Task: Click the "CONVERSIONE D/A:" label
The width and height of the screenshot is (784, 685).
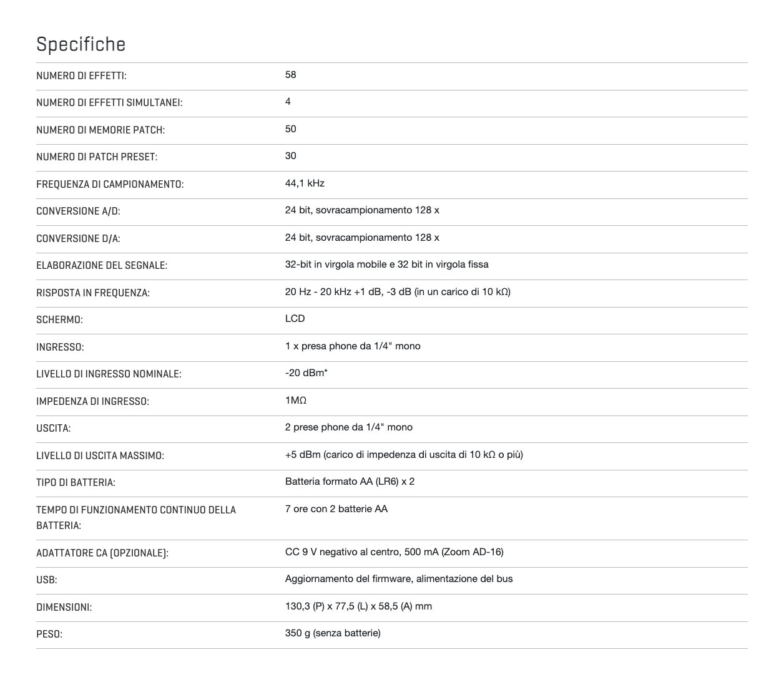Action: [78, 239]
